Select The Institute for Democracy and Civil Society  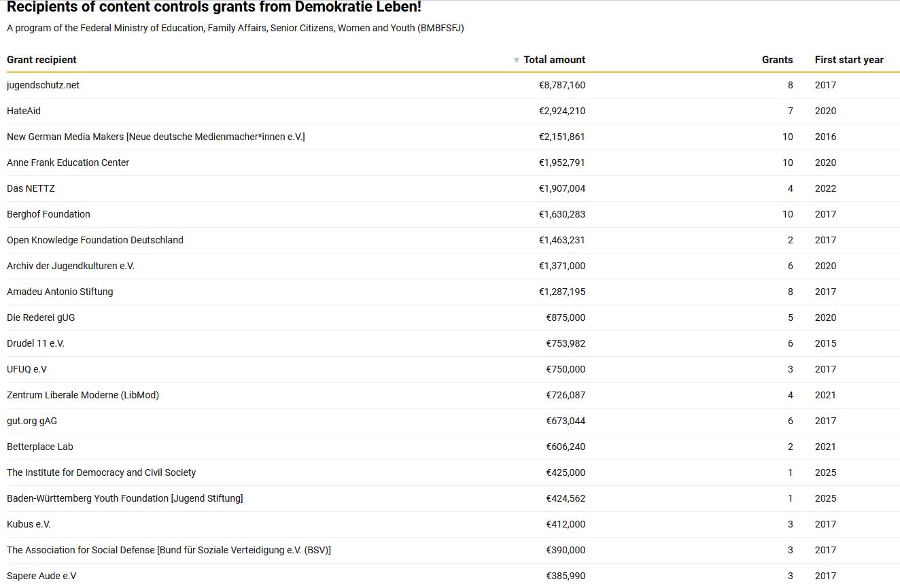coord(101,472)
